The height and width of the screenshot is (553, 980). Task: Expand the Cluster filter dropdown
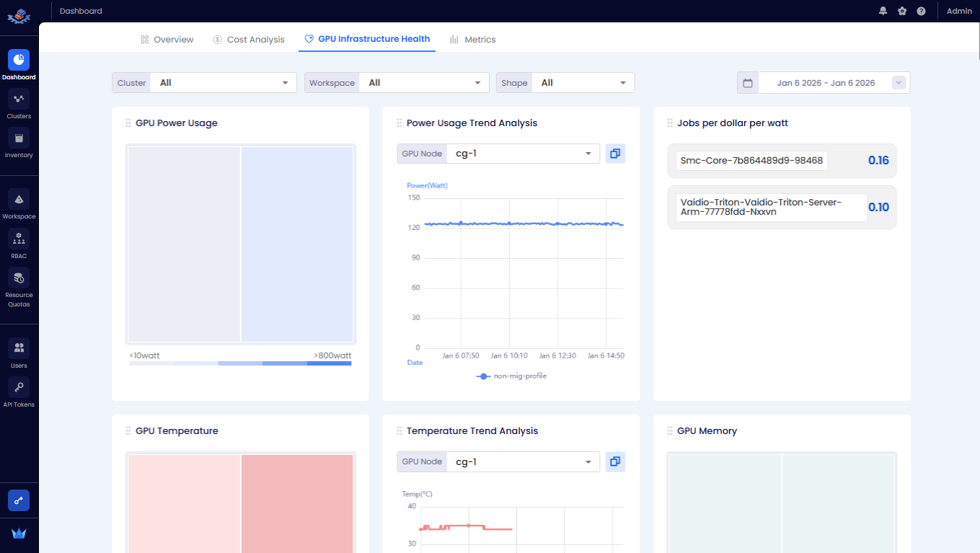(x=222, y=83)
